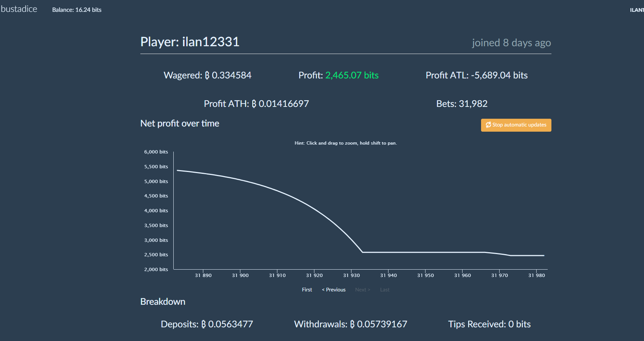644x341 pixels.
Task: Select the Wagered ₿ 0.334584 value
Action: pyautogui.click(x=207, y=75)
